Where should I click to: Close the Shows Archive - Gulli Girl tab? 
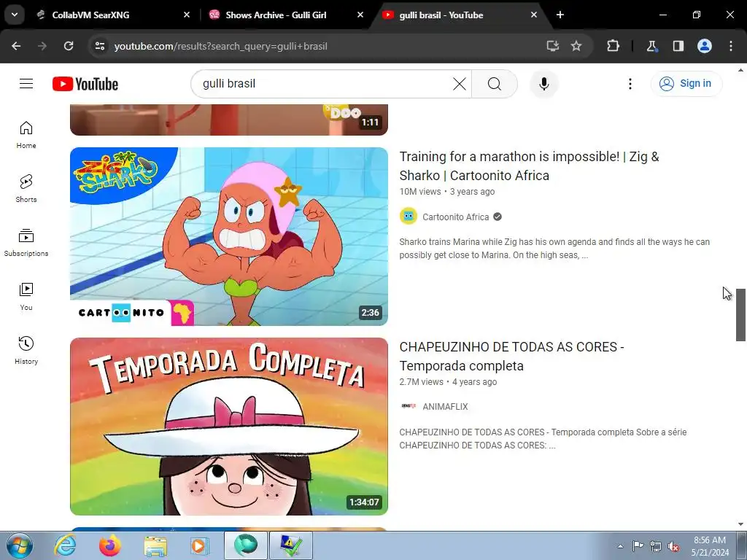click(360, 15)
